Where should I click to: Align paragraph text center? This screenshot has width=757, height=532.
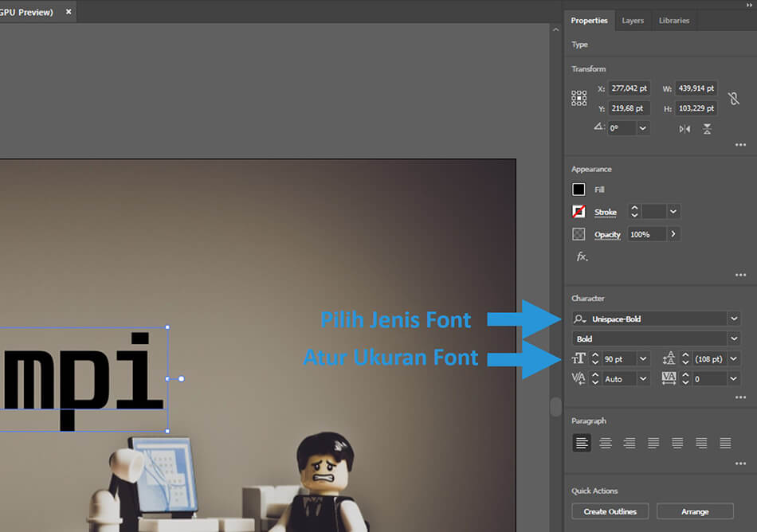tap(606, 443)
